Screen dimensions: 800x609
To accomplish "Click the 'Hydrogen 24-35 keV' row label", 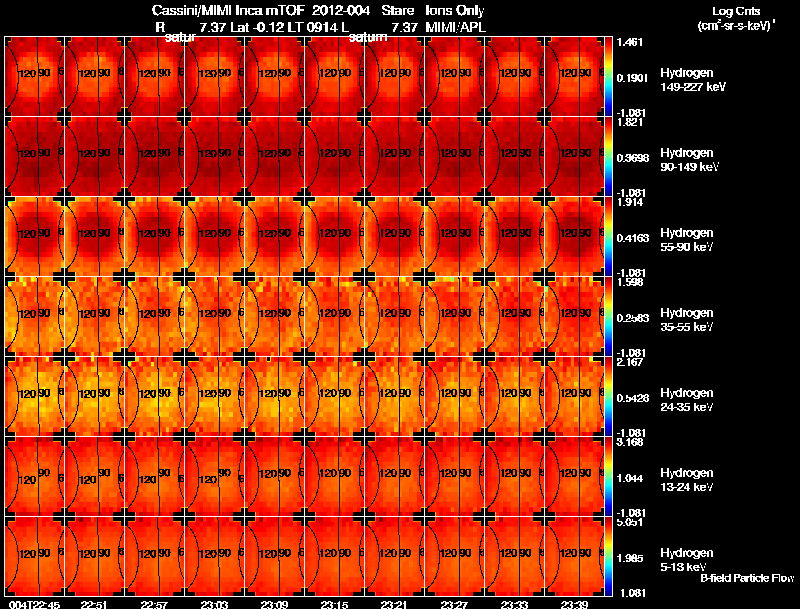I will tap(687, 400).
